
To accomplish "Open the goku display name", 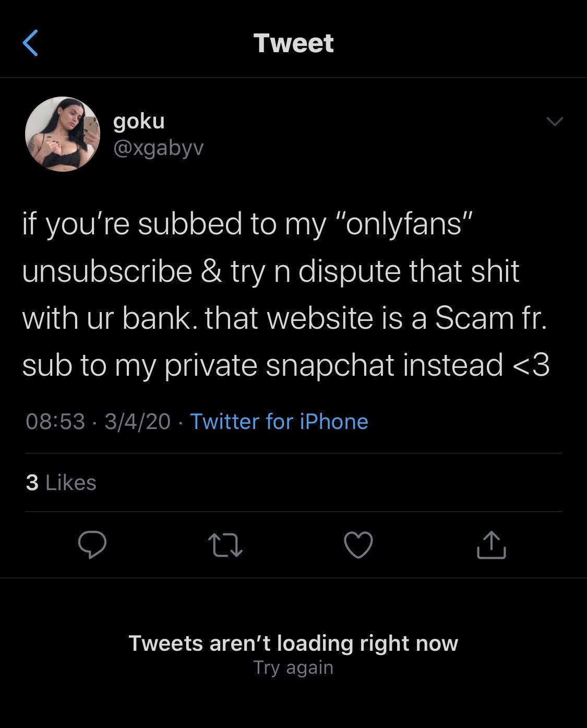I will tap(139, 121).
